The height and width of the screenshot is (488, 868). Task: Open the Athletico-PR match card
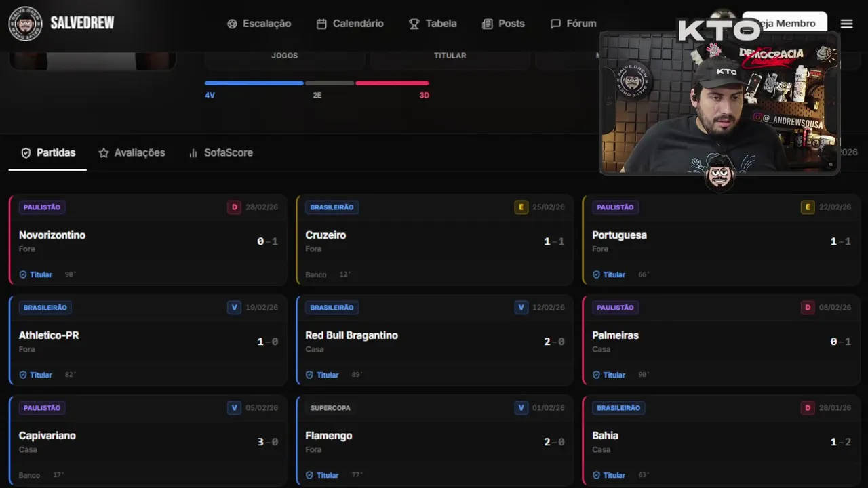[148, 340]
